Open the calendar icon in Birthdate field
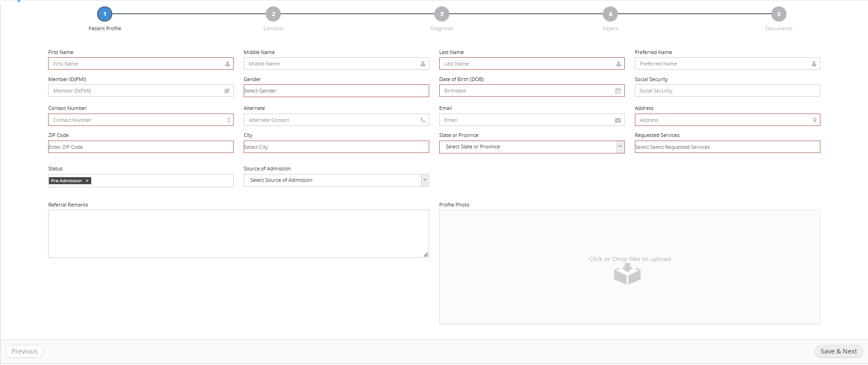This screenshot has height=365, width=868. tap(618, 91)
